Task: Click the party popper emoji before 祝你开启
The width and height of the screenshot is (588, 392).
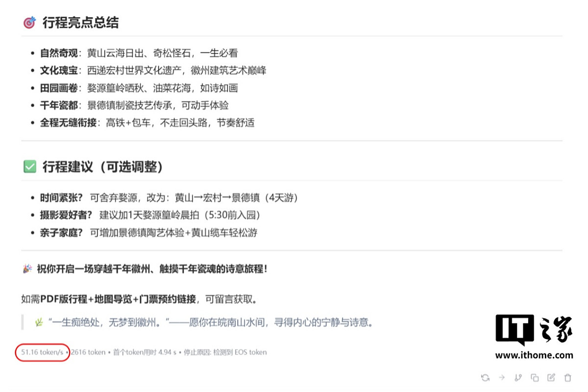Action: [x=27, y=269]
